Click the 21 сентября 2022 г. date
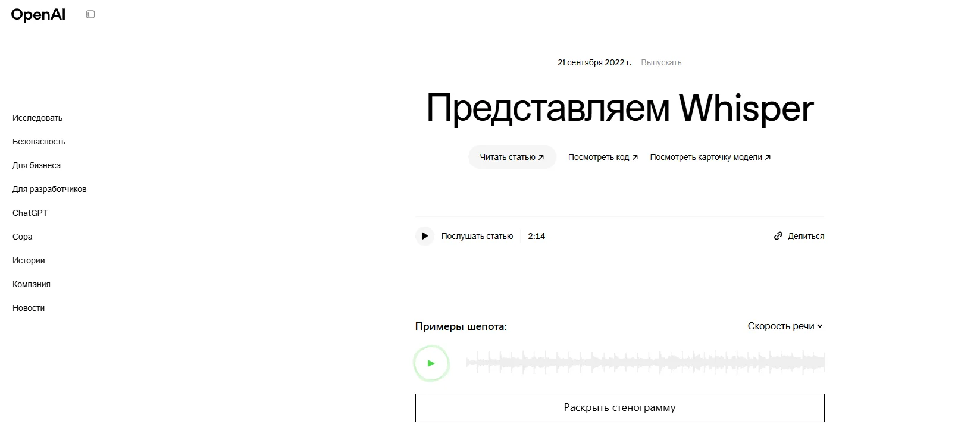This screenshot has height=443, width=980. click(594, 62)
